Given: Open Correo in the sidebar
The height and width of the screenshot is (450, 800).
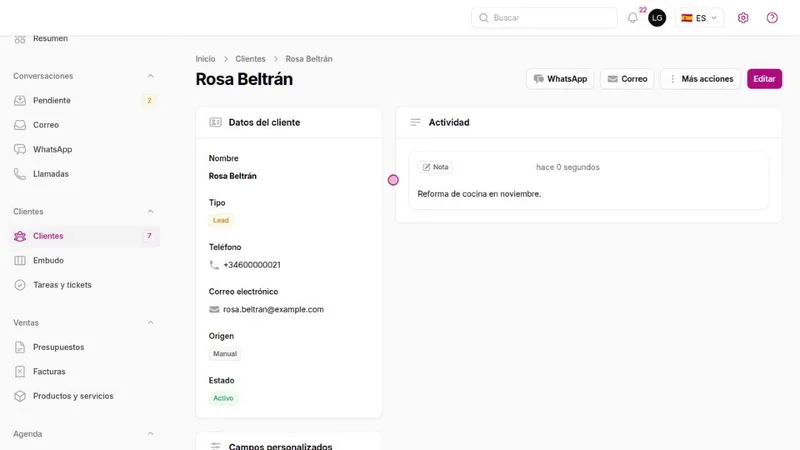Looking at the screenshot, I should point(84,125).
